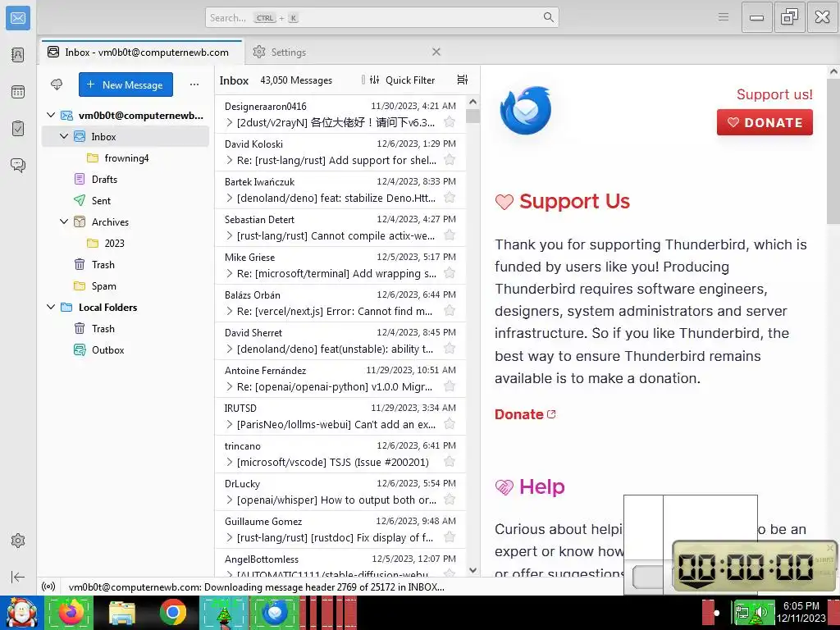Viewport: 840px width, 630px height.
Task: Open the Guillaume Gomez rustdoc message
Action: click(340, 529)
